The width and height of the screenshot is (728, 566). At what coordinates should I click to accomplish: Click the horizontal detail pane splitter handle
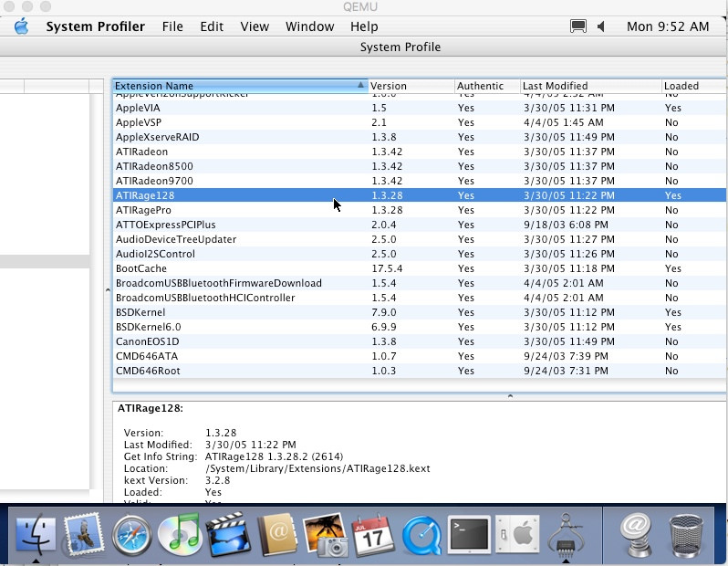[510, 396]
